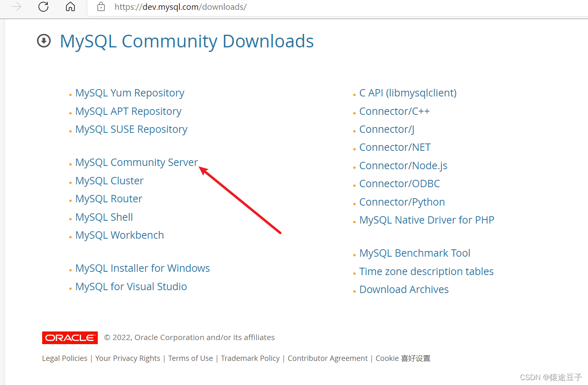
Task: Open Terms of Use footer link
Action: tap(190, 358)
